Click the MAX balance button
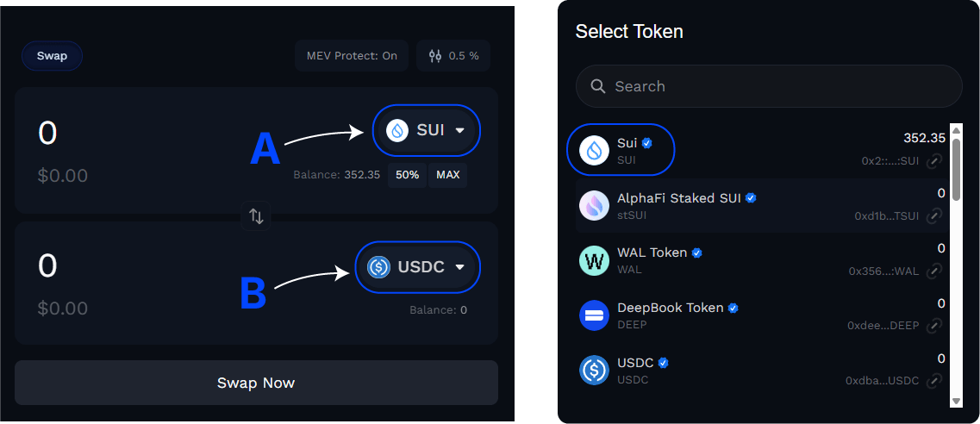The height and width of the screenshot is (424, 980). (447, 175)
